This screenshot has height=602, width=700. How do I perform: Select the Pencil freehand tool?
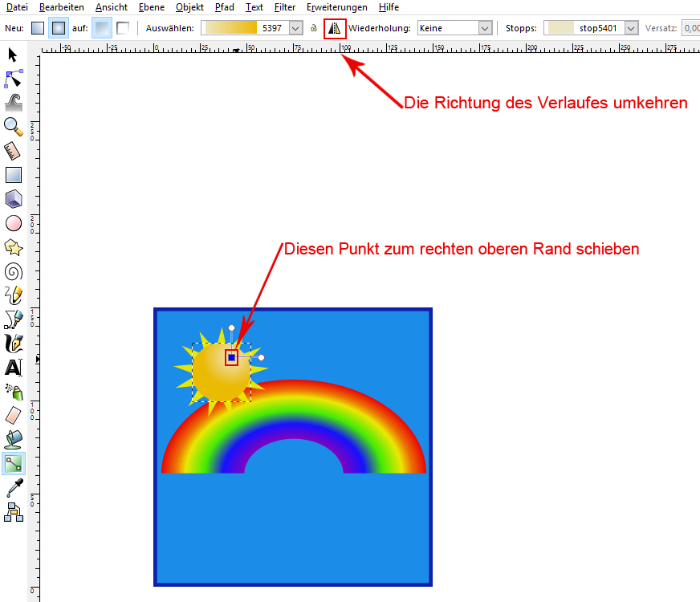pyautogui.click(x=14, y=295)
